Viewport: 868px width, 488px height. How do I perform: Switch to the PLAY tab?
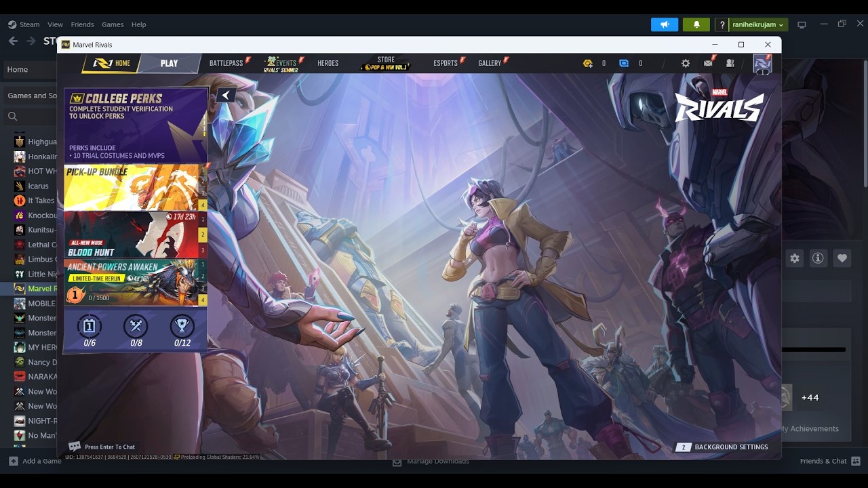pos(169,63)
